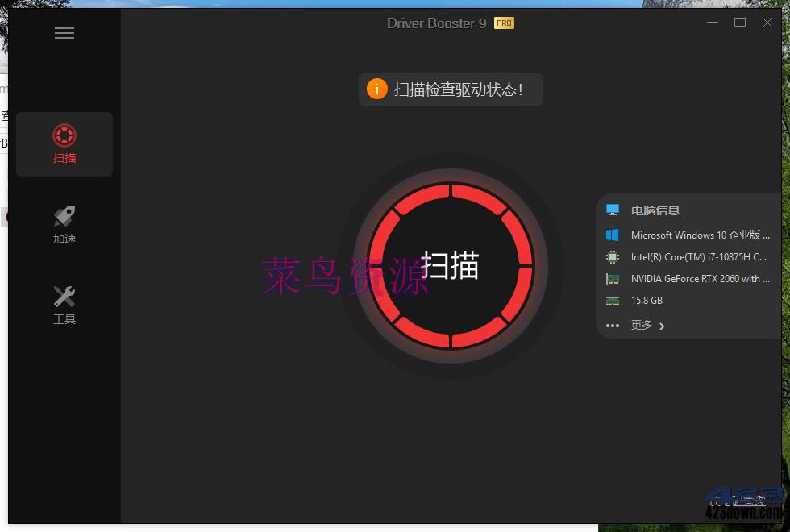Click the memory icon beside 15.8 GB

click(x=613, y=300)
